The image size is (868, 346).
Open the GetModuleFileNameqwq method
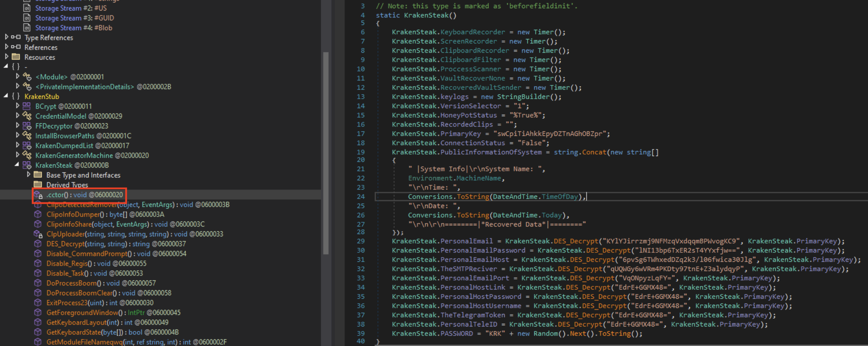coord(136,342)
